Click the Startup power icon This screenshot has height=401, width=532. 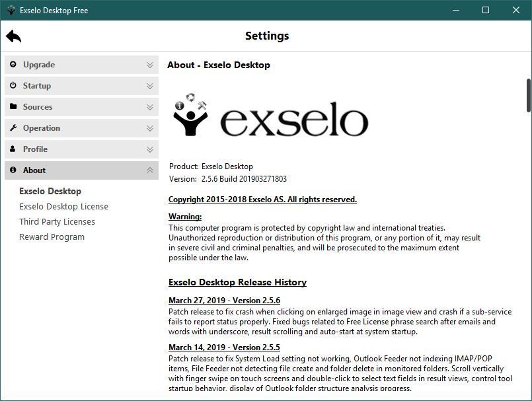13,85
